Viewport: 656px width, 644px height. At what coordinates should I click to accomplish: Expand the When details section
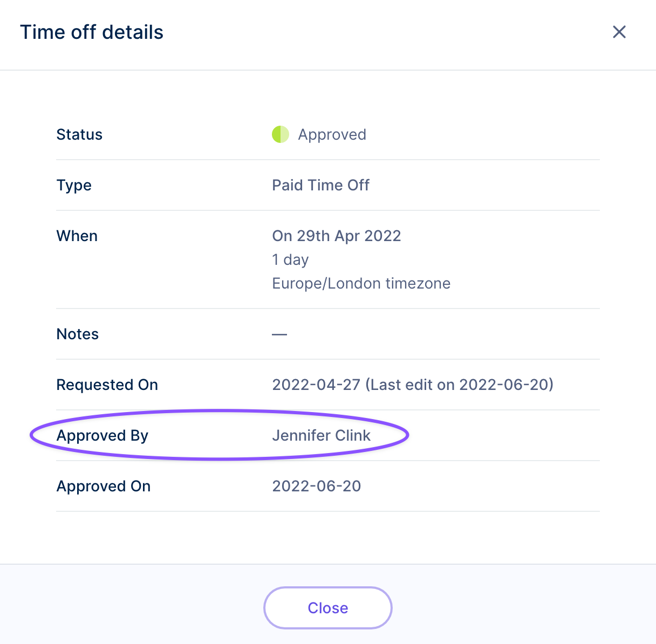coord(77,236)
